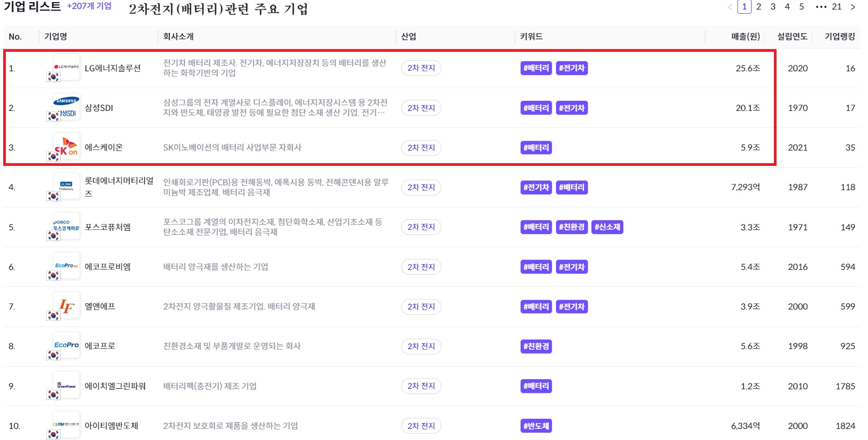Click the 키워드 column header
Image resolution: width=868 pixels, height=440 pixels.
[x=531, y=36]
